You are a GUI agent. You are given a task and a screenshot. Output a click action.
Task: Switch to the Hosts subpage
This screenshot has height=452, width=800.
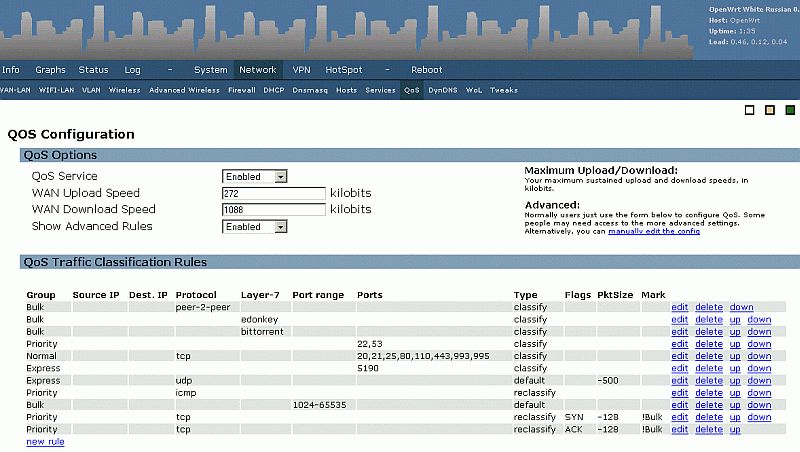346,90
